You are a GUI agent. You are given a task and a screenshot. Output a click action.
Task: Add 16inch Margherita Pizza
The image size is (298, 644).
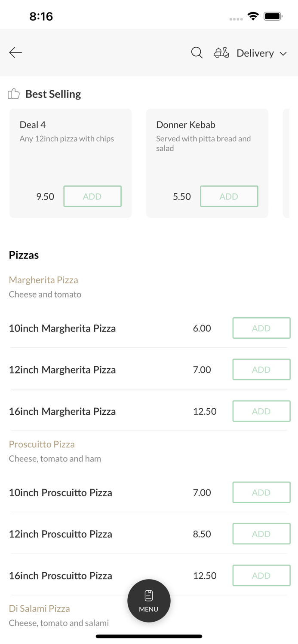point(261,411)
